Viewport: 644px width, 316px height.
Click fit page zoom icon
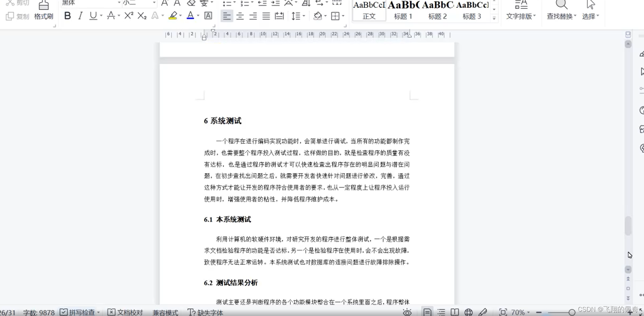coord(503,312)
